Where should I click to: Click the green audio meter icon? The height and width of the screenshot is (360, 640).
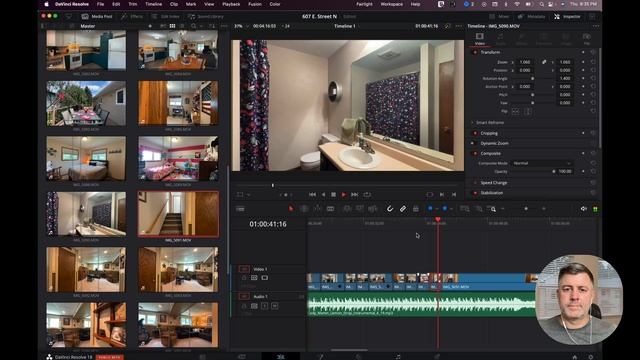(595, 209)
